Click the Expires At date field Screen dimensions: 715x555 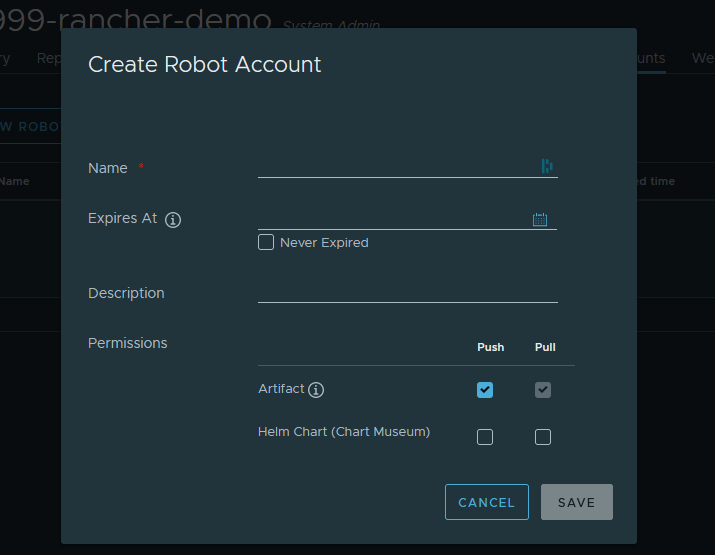[x=392, y=219]
